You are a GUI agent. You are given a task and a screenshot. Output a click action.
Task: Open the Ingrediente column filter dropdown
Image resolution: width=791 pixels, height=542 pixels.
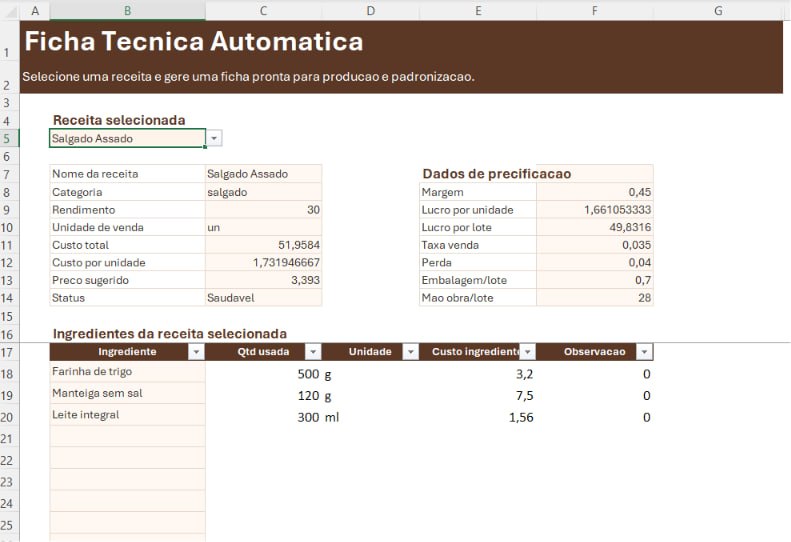pos(196,352)
